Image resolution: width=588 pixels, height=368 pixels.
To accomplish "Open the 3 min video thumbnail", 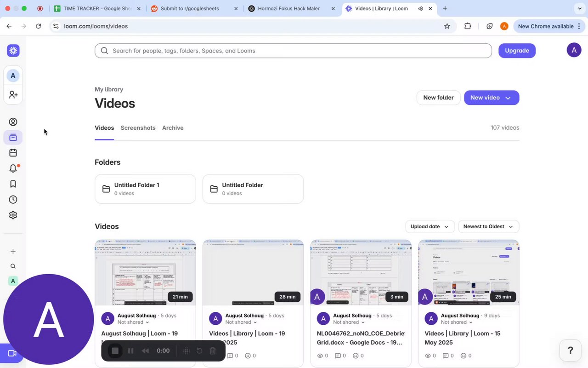I will tap(361, 272).
